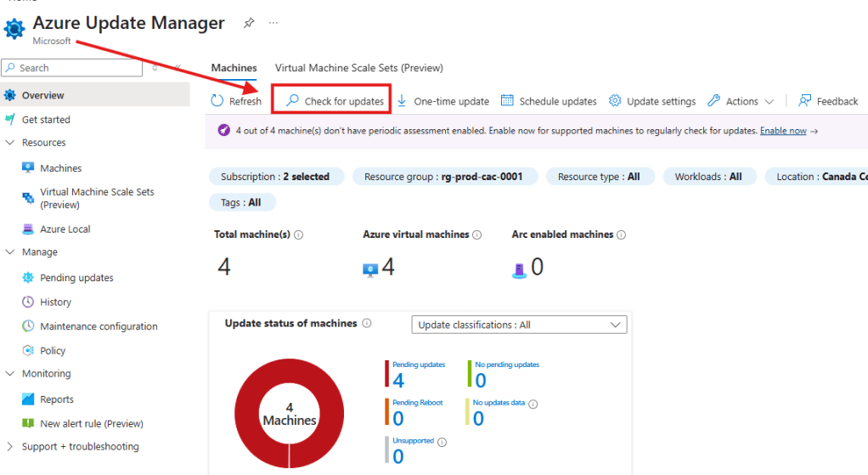The image size is (868, 475).
Task: Open the Actions dropdown menu
Action: pos(741,101)
